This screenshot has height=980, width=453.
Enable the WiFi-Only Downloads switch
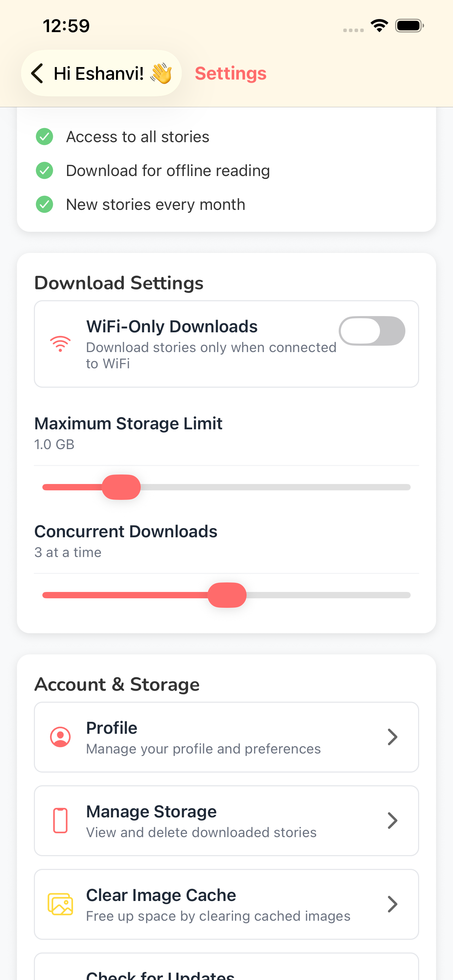[372, 331]
